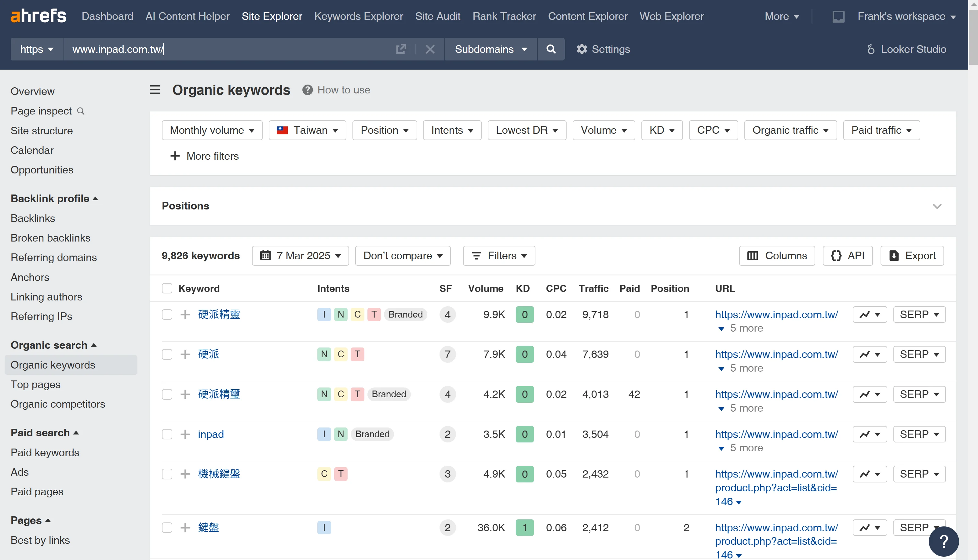Open the help bubble in the bottom corner
978x560 pixels.
point(944,541)
